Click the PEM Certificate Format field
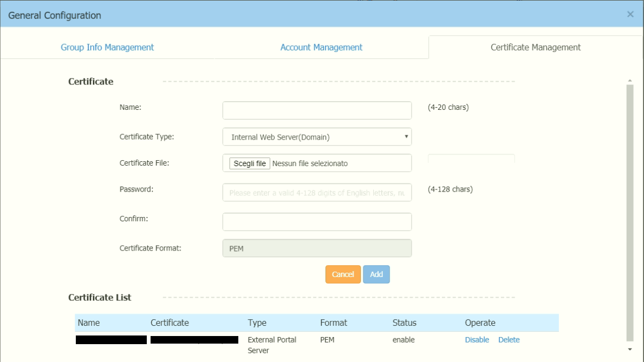Viewport: 644px width, 362px height. tap(317, 248)
